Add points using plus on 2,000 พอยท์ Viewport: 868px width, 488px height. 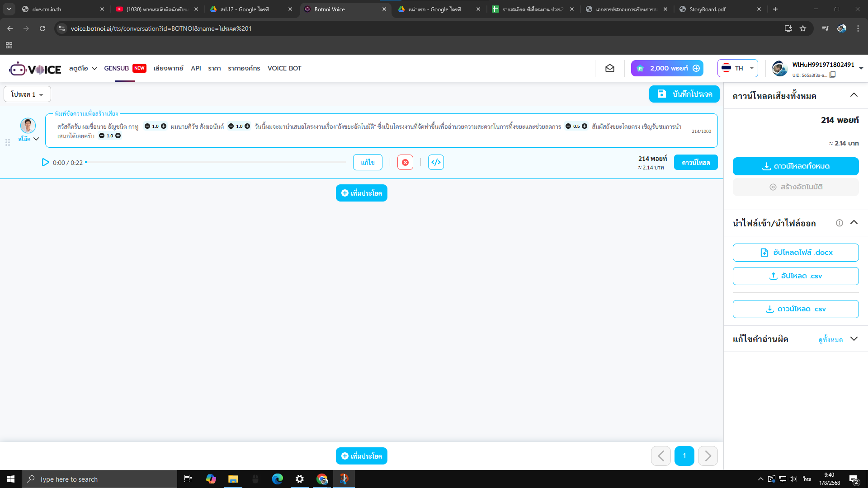pos(696,68)
